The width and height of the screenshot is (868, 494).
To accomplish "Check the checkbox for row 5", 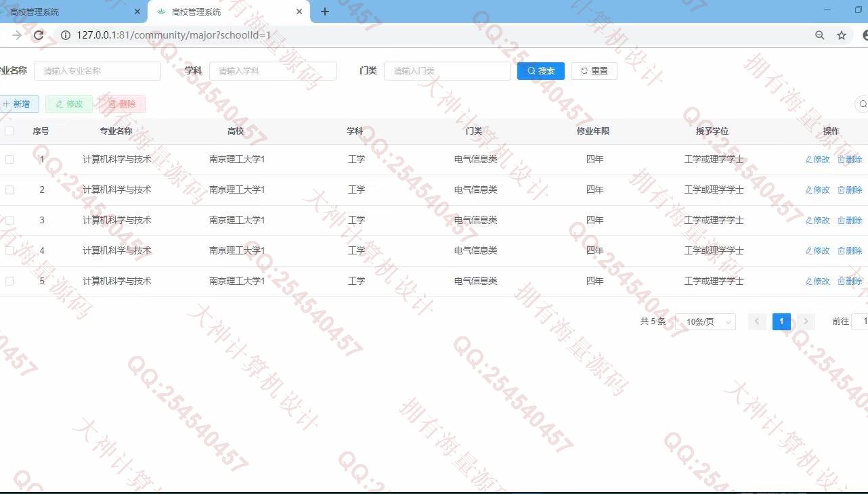I will click(x=9, y=282).
